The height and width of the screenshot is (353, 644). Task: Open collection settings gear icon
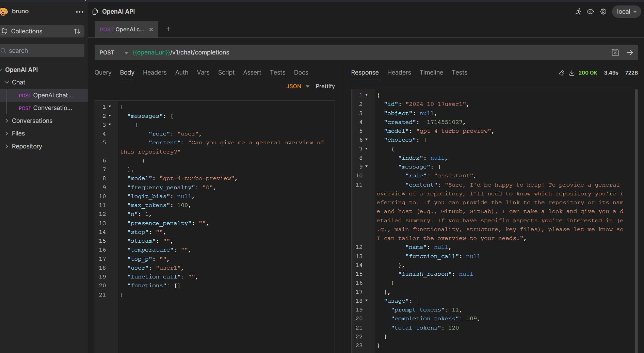click(x=603, y=12)
